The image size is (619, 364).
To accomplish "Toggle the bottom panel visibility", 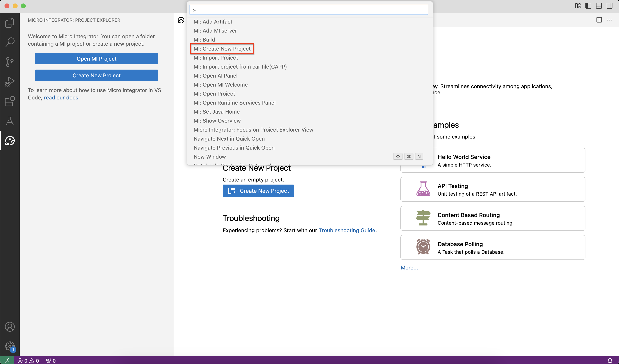I will click(x=599, y=6).
